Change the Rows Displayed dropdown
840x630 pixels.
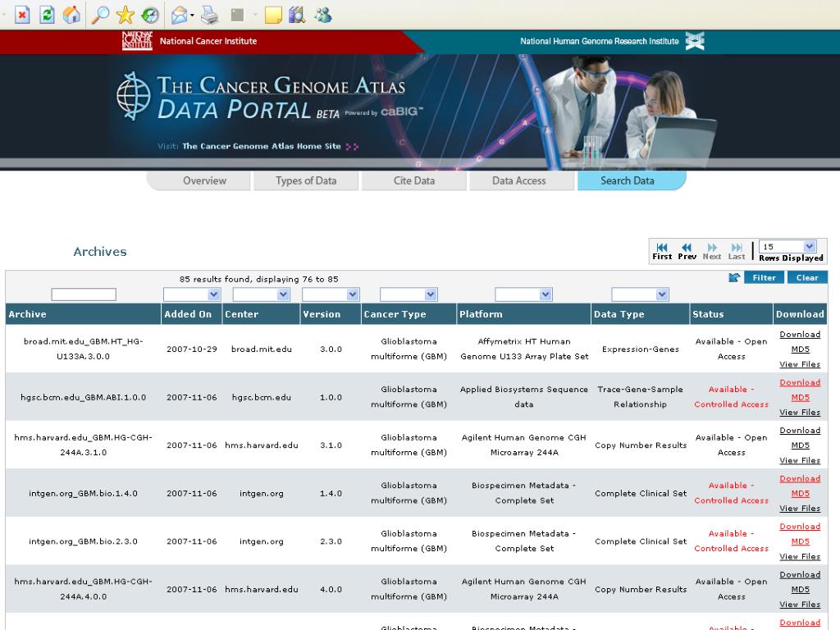click(x=787, y=246)
